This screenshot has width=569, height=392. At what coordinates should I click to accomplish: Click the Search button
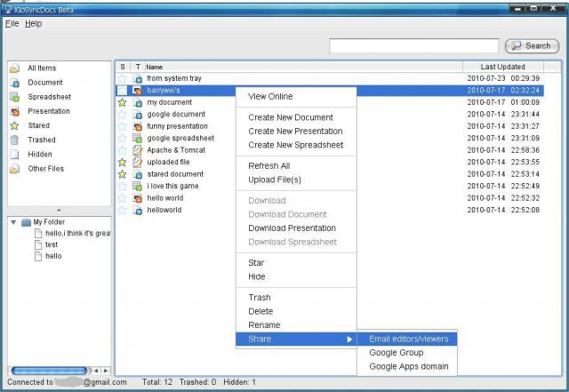coord(532,46)
